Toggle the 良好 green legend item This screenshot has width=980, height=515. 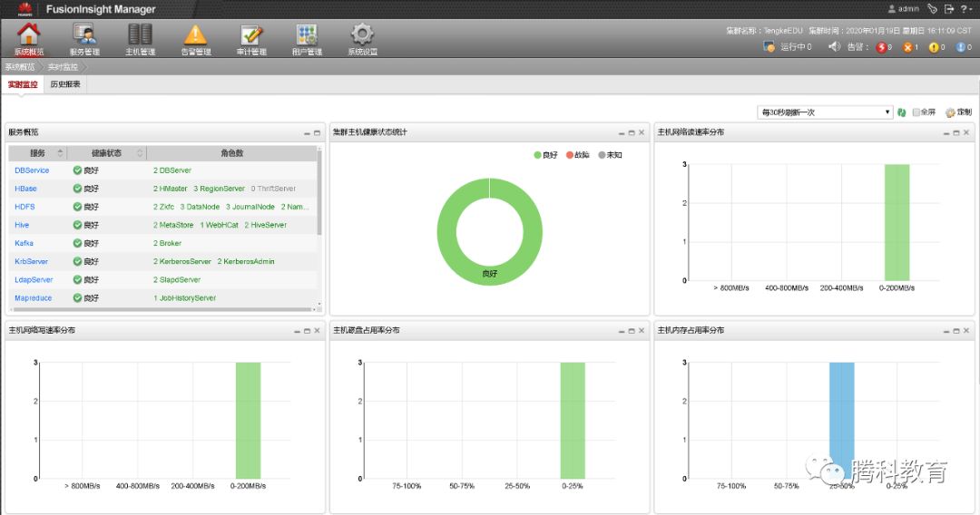coord(545,155)
